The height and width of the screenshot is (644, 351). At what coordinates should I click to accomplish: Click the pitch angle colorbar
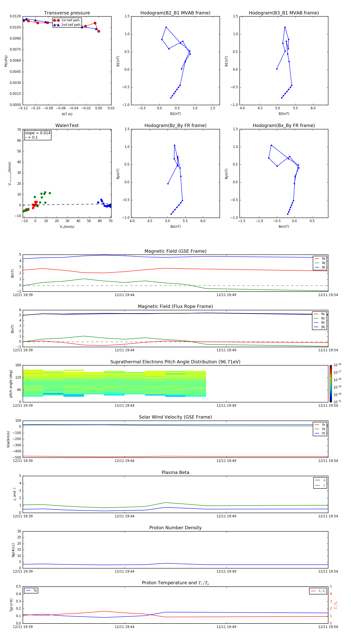(x=331, y=384)
